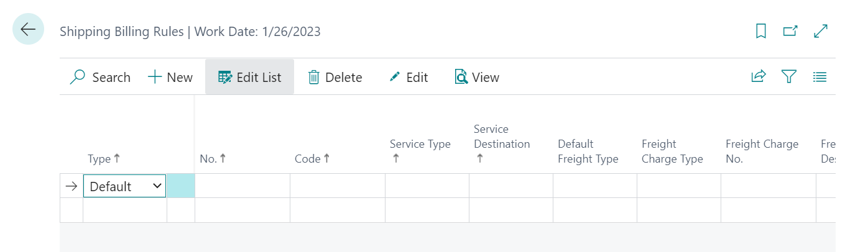The width and height of the screenshot is (868, 252).
Task: Create a New billing rule
Action: tap(170, 78)
